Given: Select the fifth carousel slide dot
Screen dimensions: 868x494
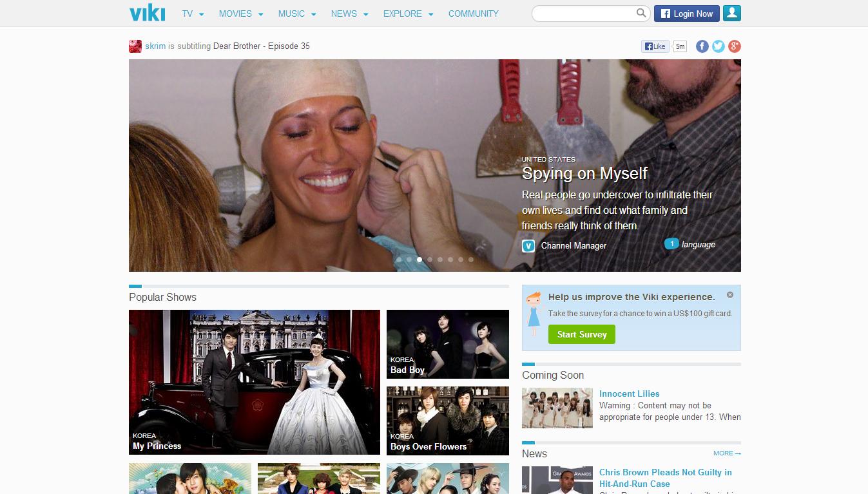Looking at the screenshot, I should pos(440,260).
